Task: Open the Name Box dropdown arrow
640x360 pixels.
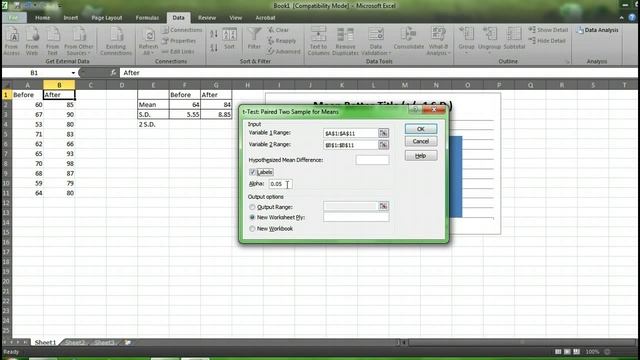Action: pos(73,73)
